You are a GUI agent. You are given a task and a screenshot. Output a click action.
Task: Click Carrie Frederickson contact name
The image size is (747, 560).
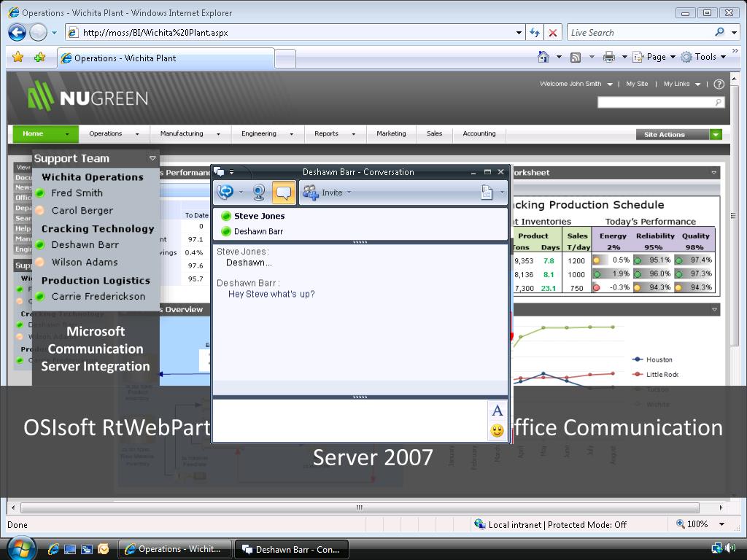(98, 297)
